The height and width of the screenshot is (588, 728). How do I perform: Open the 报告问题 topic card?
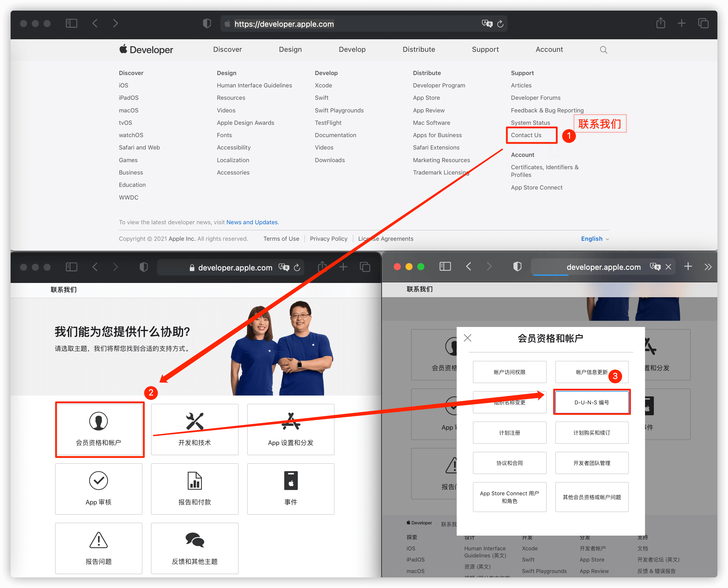[99, 548]
